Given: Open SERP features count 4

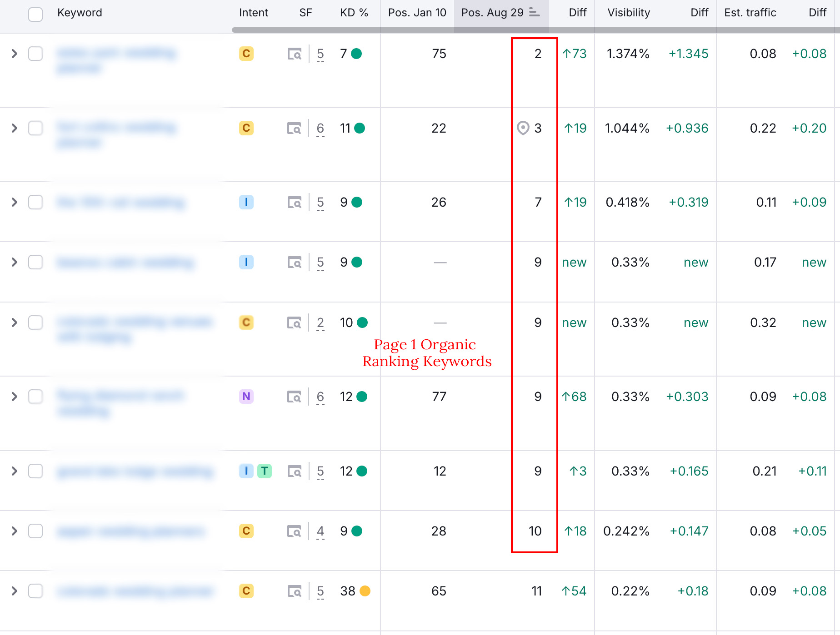Looking at the screenshot, I should [x=320, y=531].
